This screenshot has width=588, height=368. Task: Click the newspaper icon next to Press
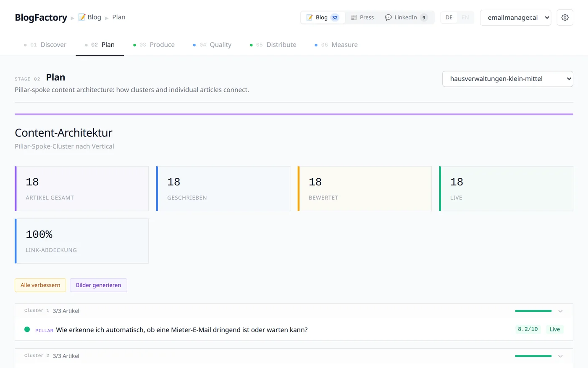354,18
